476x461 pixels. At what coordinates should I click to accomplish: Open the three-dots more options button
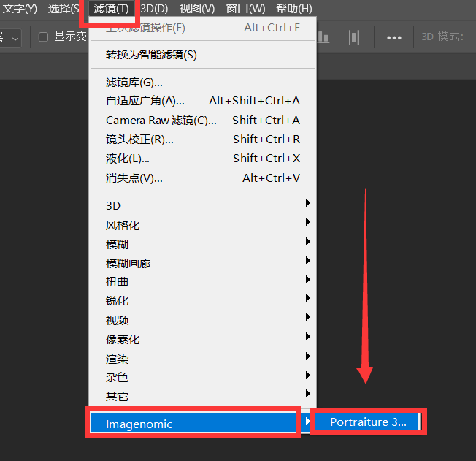394,38
